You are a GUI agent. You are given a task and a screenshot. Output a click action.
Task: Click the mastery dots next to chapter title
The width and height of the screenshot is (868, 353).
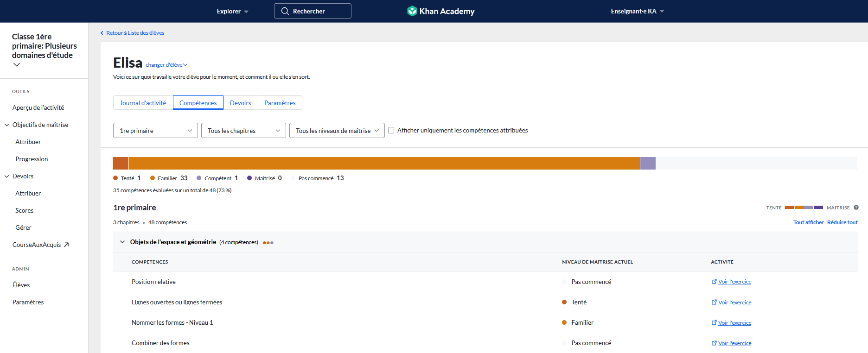[268, 243]
